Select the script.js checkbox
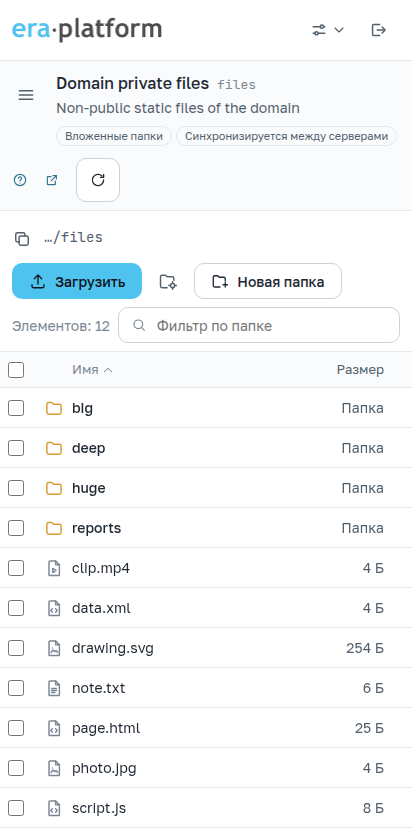This screenshot has width=412, height=839. pyautogui.click(x=16, y=808)
